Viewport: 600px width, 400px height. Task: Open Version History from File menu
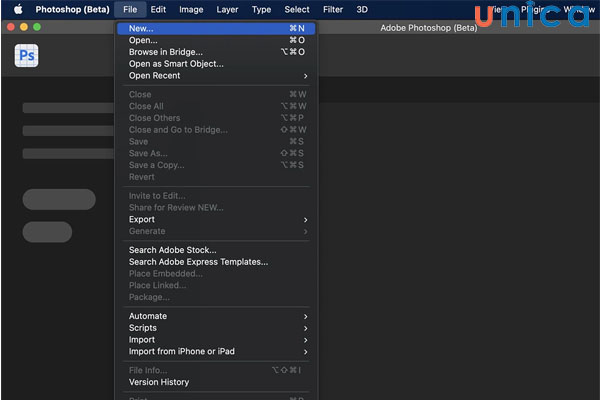pos(158,382)
